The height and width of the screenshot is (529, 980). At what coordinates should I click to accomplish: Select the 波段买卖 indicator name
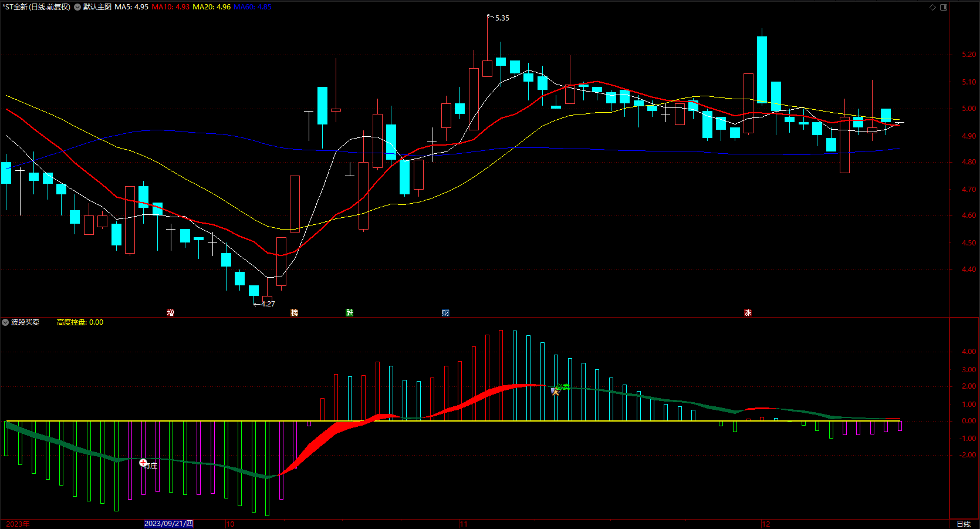tap(25, 322)
